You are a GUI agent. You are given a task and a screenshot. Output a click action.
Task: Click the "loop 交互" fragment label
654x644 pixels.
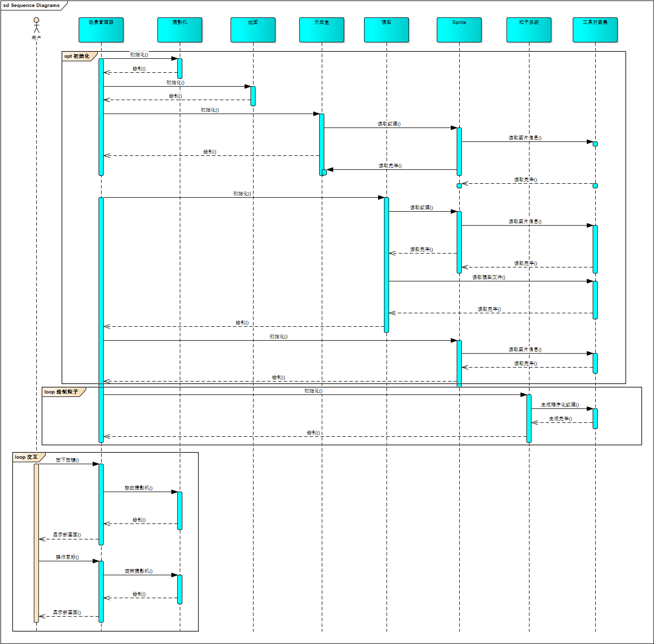coord(26,457)
